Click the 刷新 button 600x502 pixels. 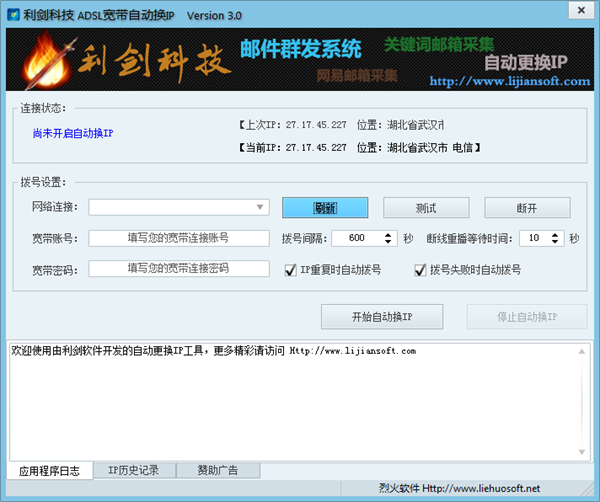325,208
